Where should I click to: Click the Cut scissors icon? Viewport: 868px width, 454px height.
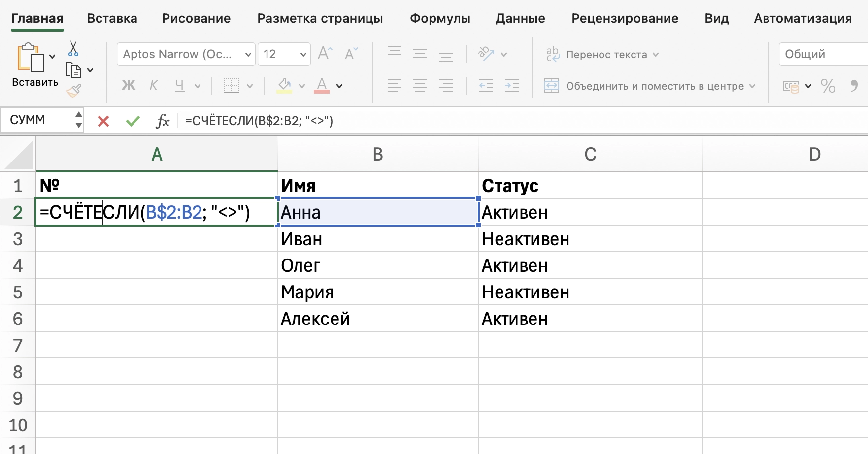73,49
